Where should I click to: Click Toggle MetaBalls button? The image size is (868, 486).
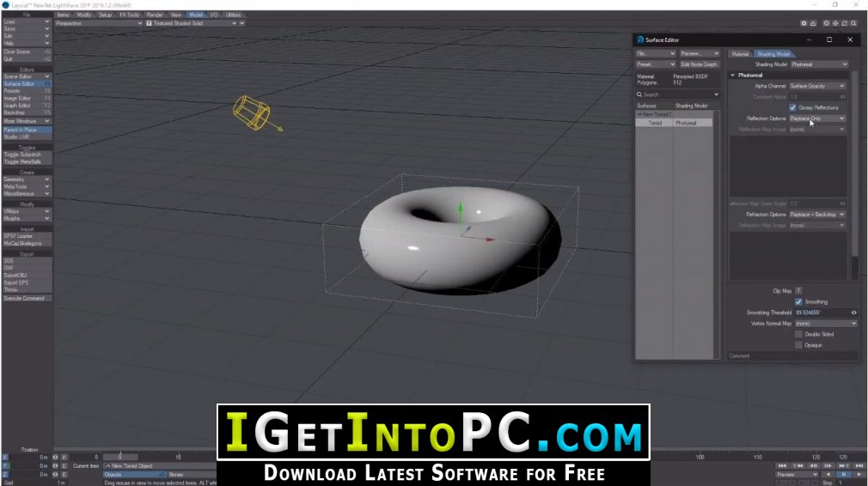point(27,161)
